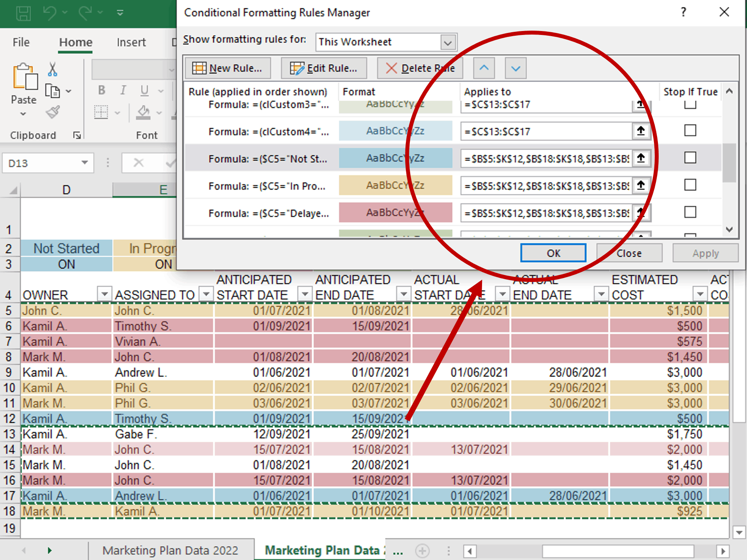Move rule up with the up arrow
Screen dimensions: 747x560
tap(484, 68)
